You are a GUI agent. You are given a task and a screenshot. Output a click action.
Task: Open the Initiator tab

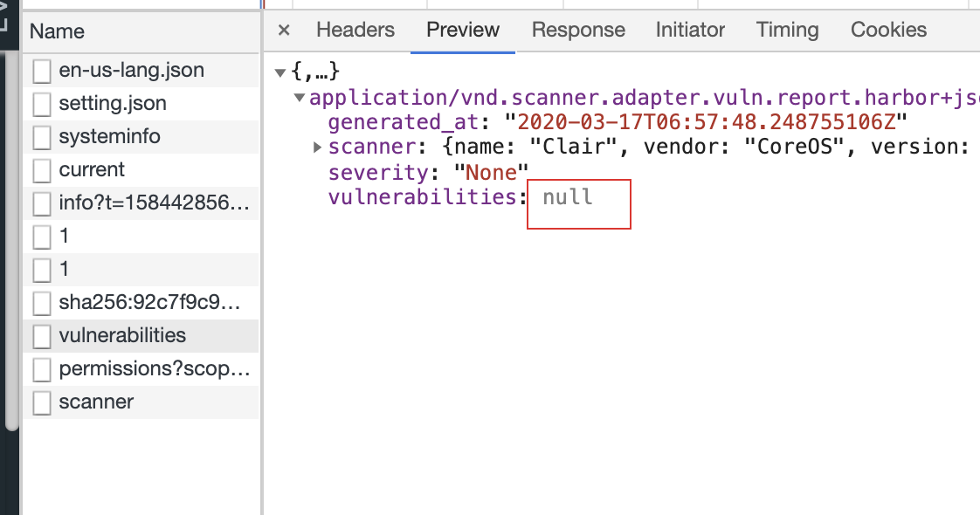point(690,30)
